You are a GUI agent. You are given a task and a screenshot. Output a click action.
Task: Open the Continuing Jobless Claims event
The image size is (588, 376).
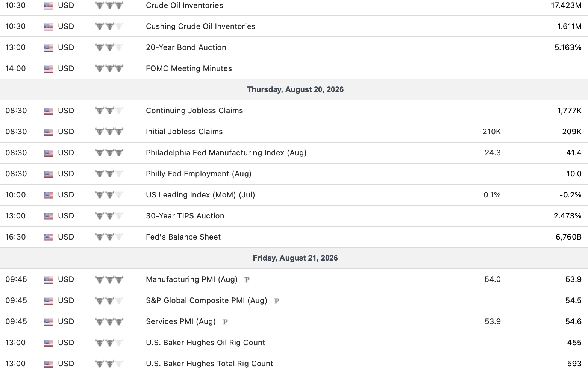194,111
